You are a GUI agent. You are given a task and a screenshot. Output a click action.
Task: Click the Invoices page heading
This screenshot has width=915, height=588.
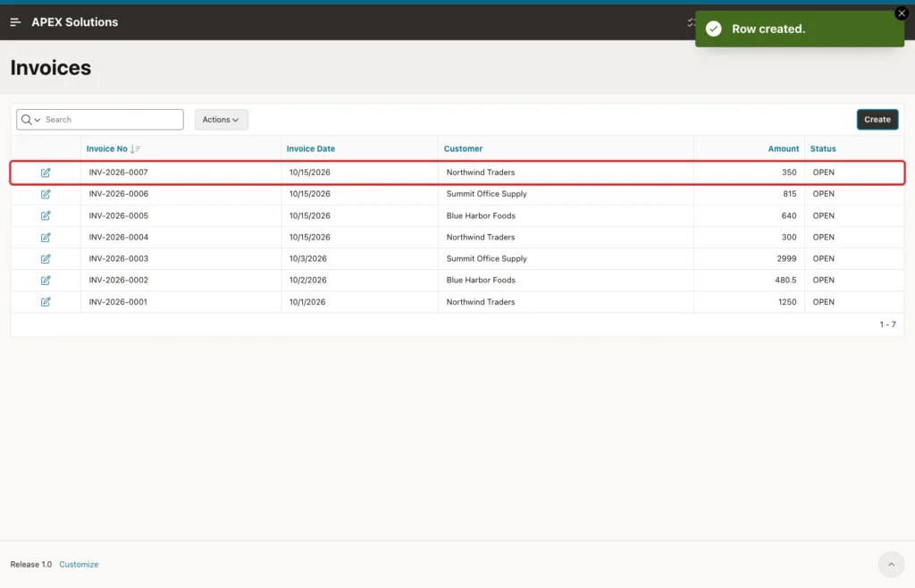pyautogui.click(x=51, y=68)
